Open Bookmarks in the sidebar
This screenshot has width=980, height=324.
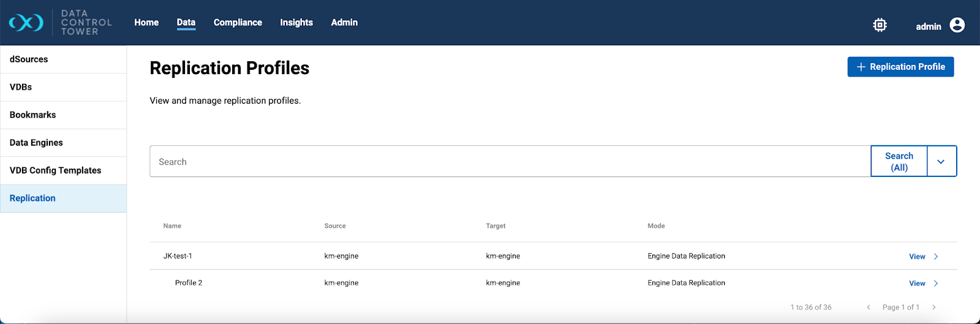[x=32, y=115]
